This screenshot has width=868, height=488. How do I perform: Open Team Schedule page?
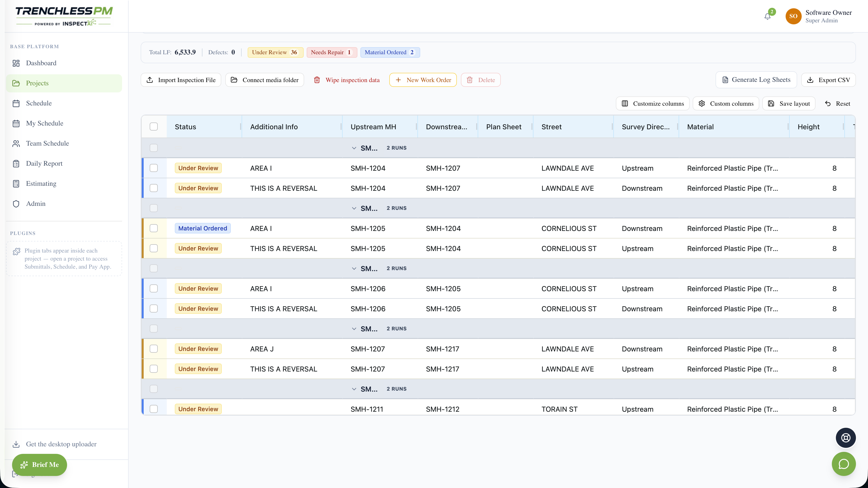64,143
